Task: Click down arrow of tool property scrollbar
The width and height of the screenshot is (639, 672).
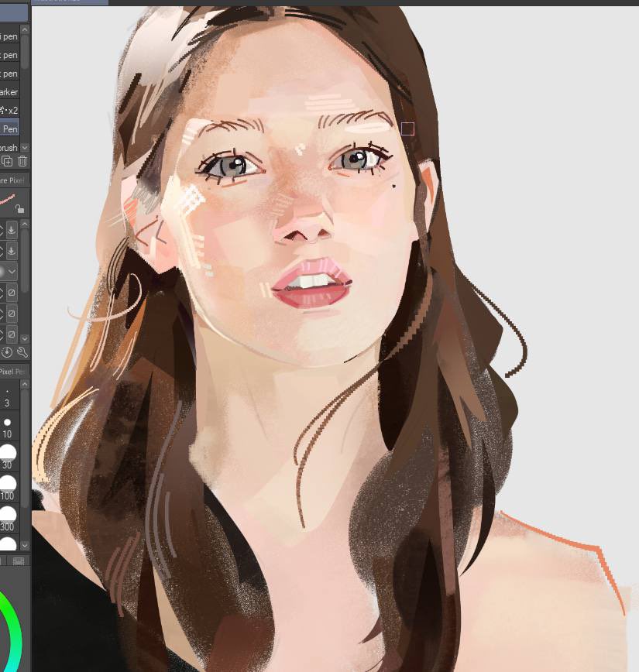Action: (x=25, y=338)
